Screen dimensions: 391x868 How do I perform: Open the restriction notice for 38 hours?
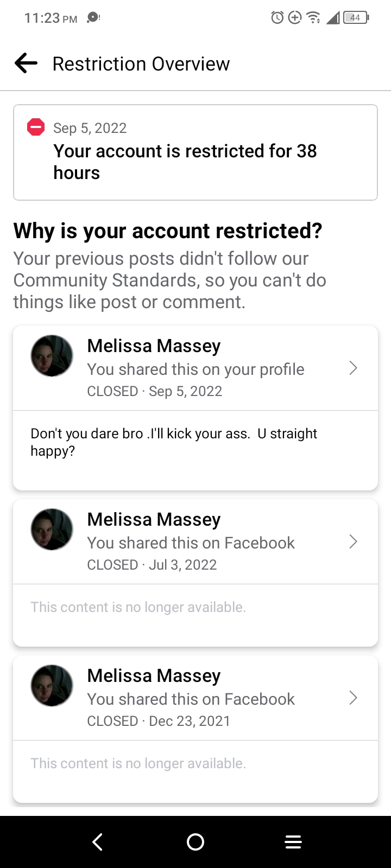[195, 152]
